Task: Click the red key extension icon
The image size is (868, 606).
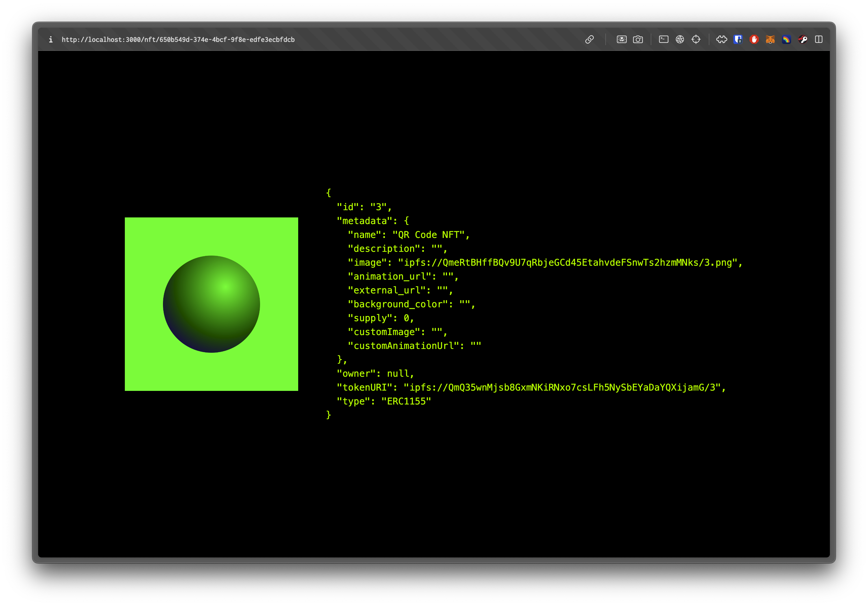Action: click(x=803, y=39)
